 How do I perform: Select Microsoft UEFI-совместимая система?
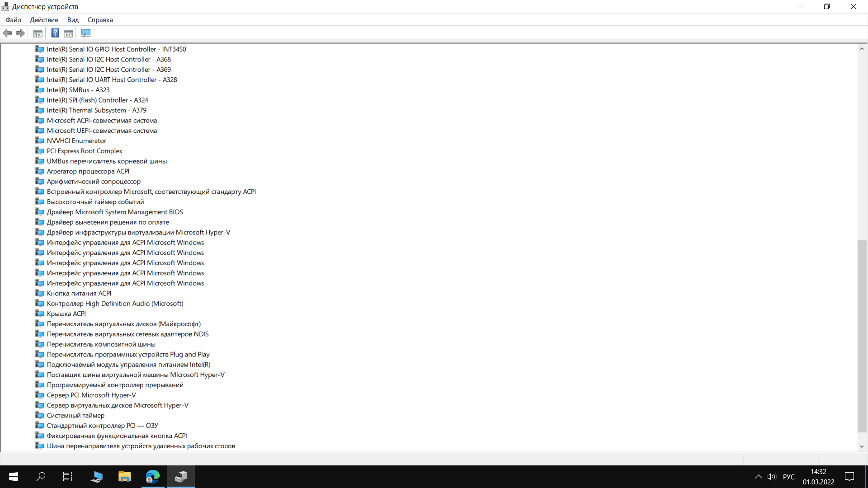(102, 131)
